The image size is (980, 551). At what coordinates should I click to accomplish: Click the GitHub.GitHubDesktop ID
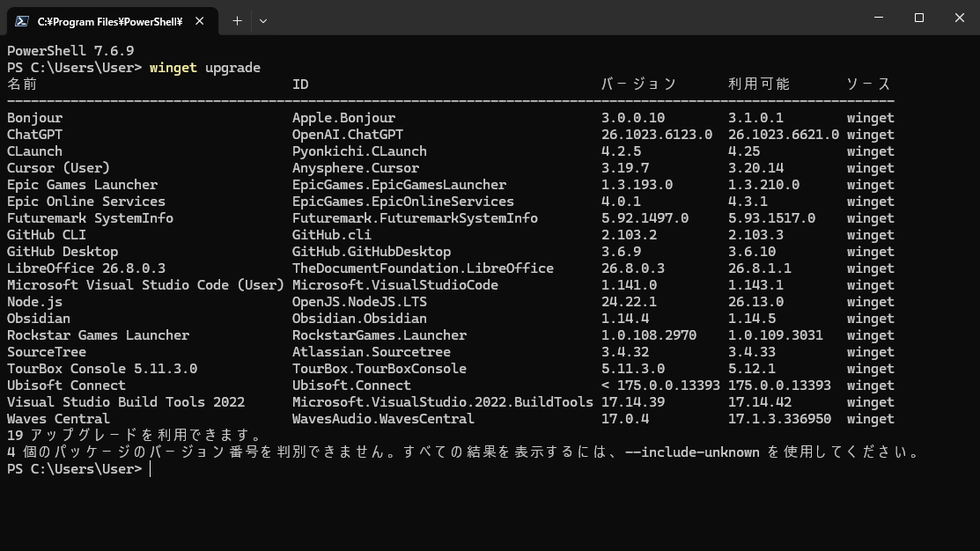372,252
